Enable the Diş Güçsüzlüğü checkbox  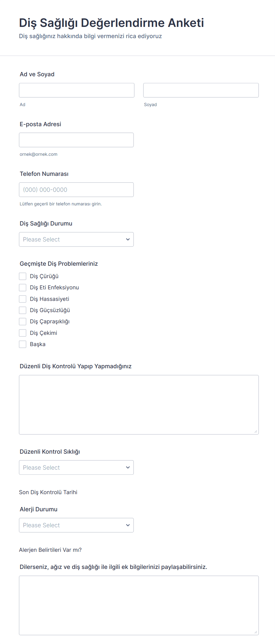(x=23, y=310)
